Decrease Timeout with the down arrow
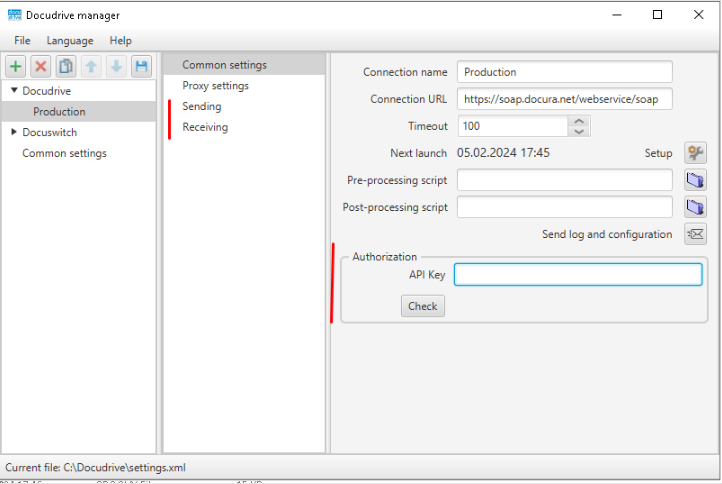The image size is (722, 484). (x=579, y=132)
